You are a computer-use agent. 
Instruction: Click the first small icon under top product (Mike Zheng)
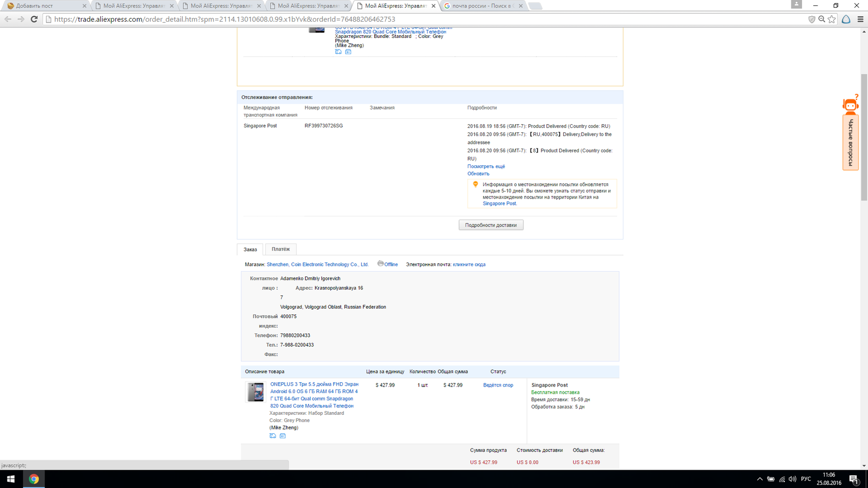pyautogui.click(x=338, y=52)
